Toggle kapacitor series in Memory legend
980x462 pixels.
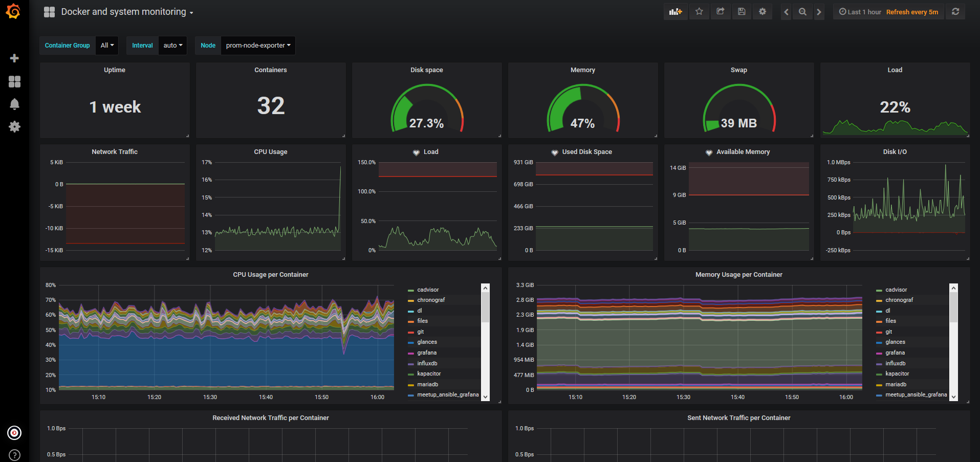[x=897, y=374]
